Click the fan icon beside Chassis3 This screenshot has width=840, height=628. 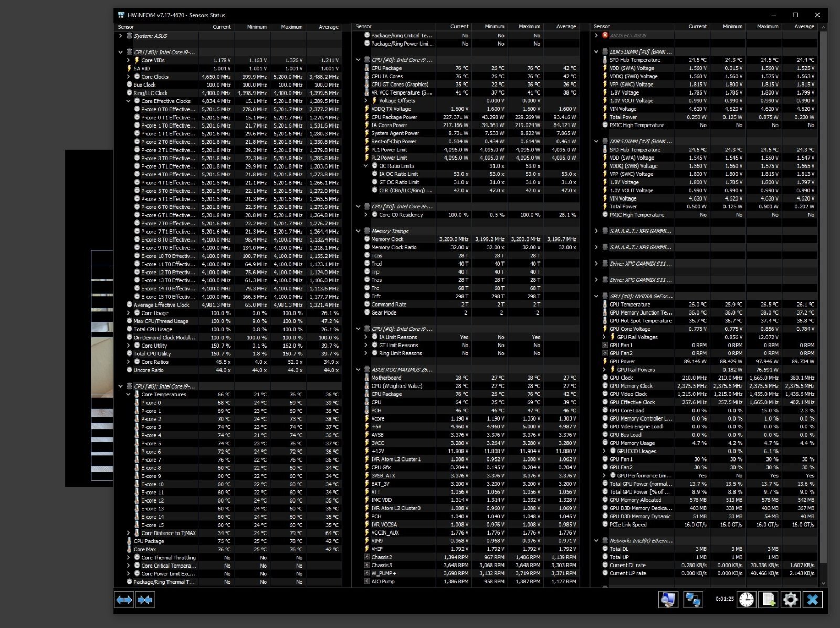(x=367, y=566)
